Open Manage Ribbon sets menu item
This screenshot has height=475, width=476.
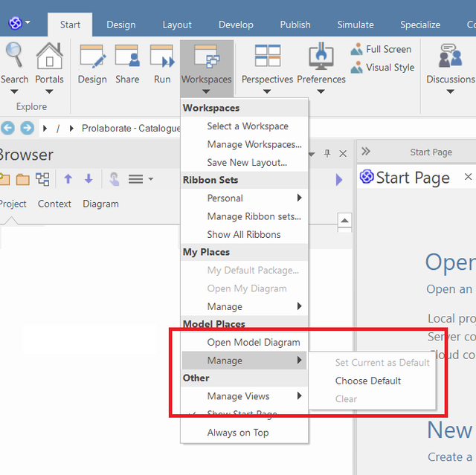[x=245, y=216]
